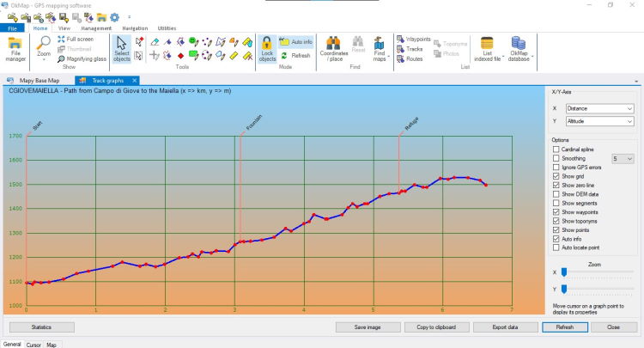Uncheck the Show grid option

(556, 176)
